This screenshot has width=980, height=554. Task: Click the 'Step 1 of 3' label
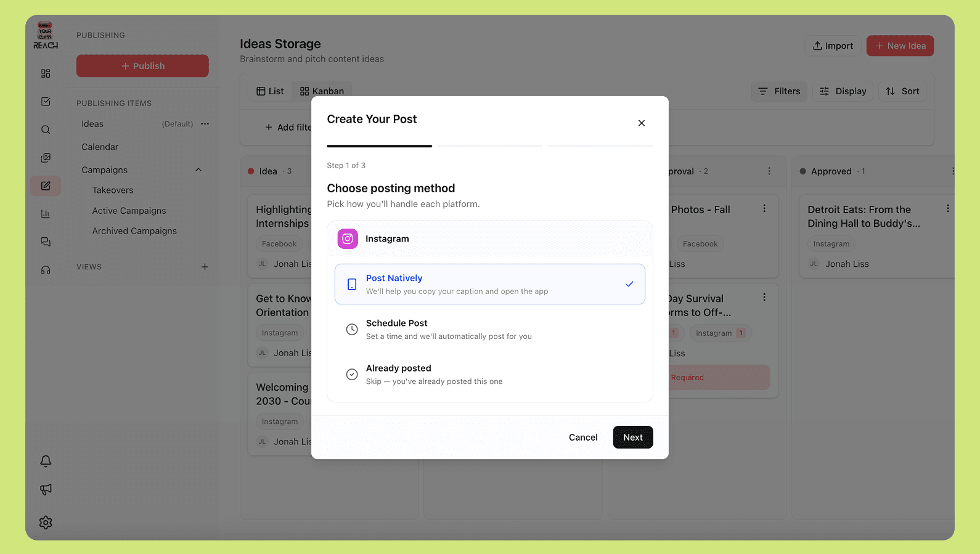click(x=346, y=166)
